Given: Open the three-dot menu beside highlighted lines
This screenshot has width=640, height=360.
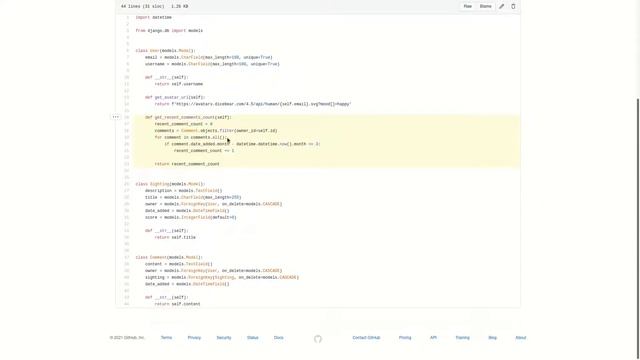Looking at the screenshot, I should [x=116, y=117].
